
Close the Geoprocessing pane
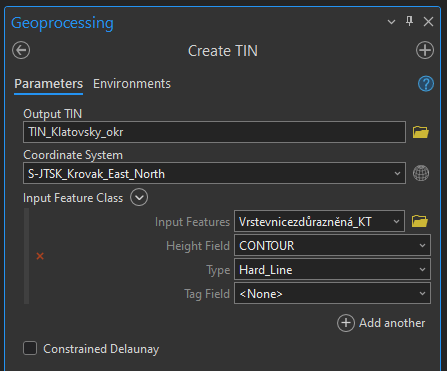click(428, 22)
